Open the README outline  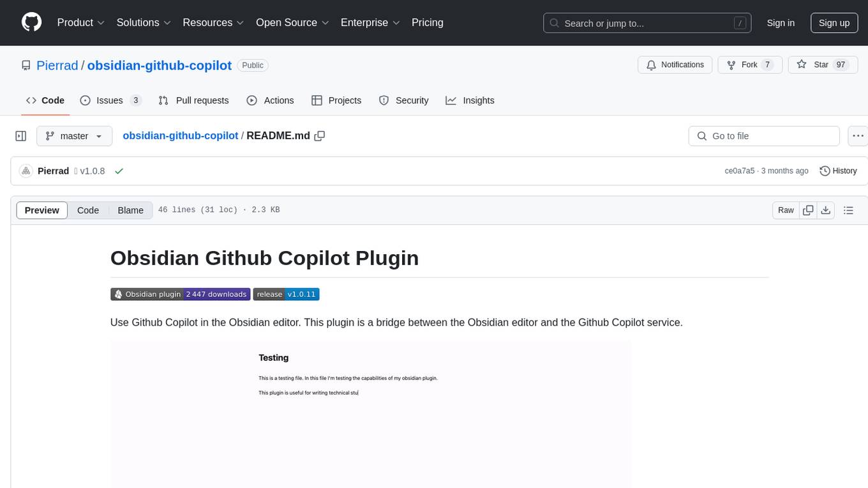[x=848, y=210]
